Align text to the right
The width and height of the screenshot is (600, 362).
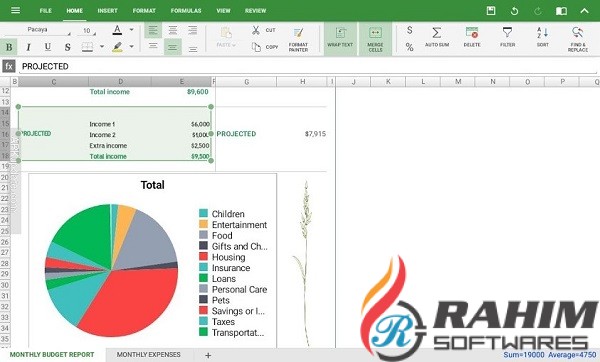click(193, 30)
